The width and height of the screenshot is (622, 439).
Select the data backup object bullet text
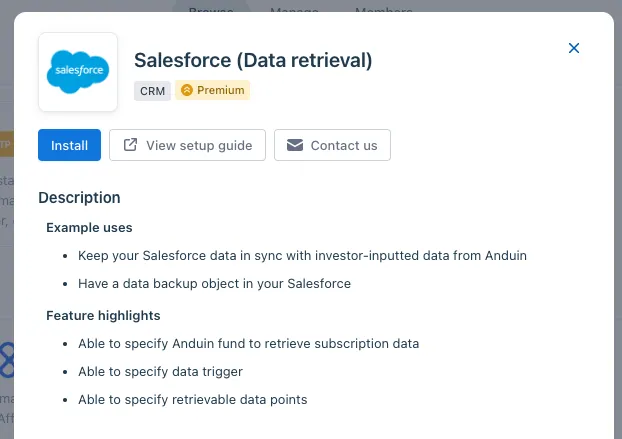coord(214,284)
